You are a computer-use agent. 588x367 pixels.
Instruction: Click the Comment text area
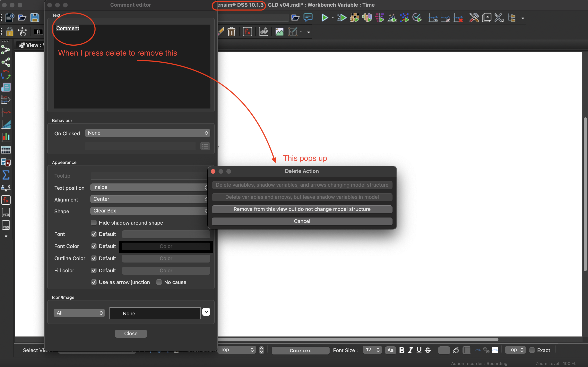click(132, 66)
